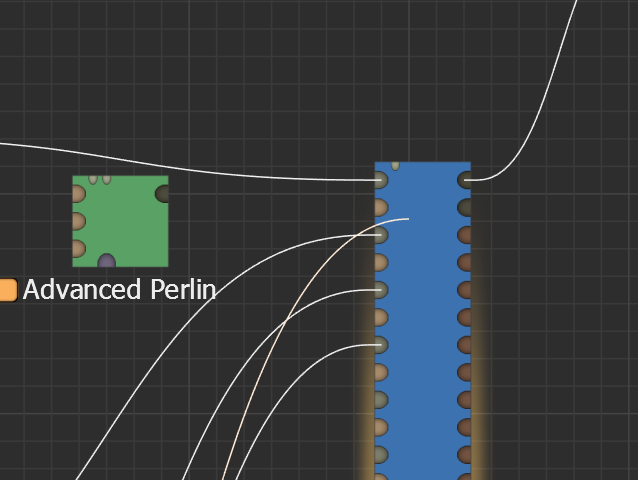Click the Advanced Perlin label text
Viewport: 638px width, 480px height.
(119, 290)
